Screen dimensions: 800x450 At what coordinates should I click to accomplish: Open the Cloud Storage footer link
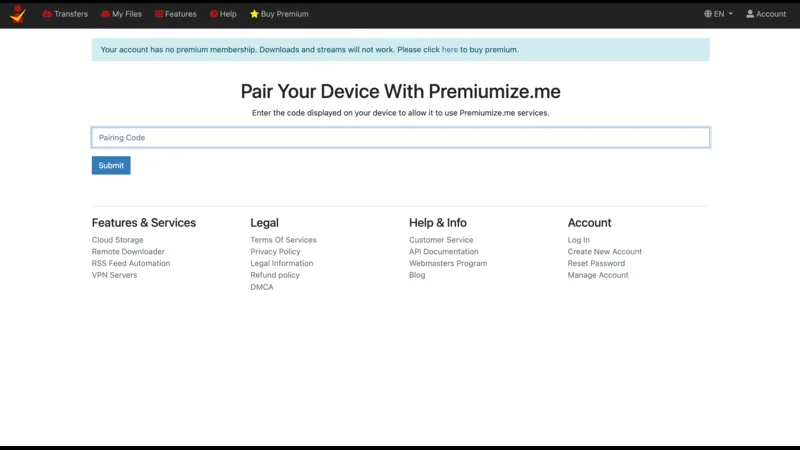[117, 240]
